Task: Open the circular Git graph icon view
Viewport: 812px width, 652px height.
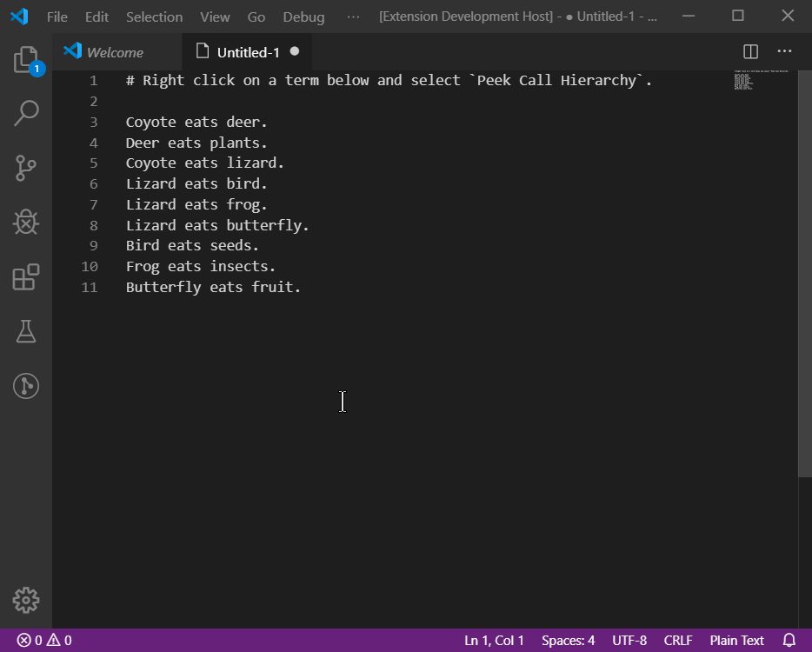Action: click(26, 386)
